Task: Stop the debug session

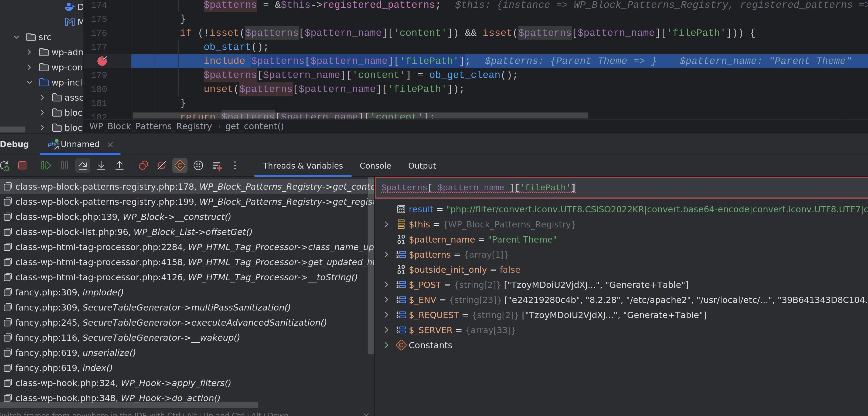Action: pyautogui.click(x=23, y=166)
